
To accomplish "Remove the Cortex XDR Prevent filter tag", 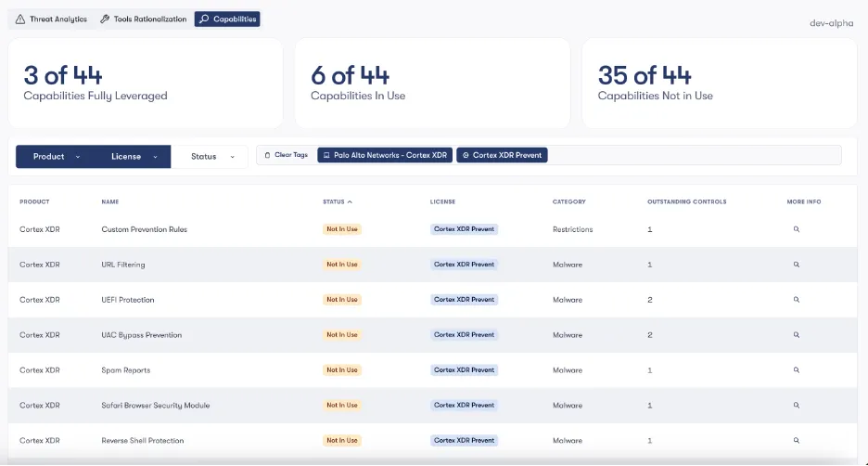I will (x=502, y=155).
